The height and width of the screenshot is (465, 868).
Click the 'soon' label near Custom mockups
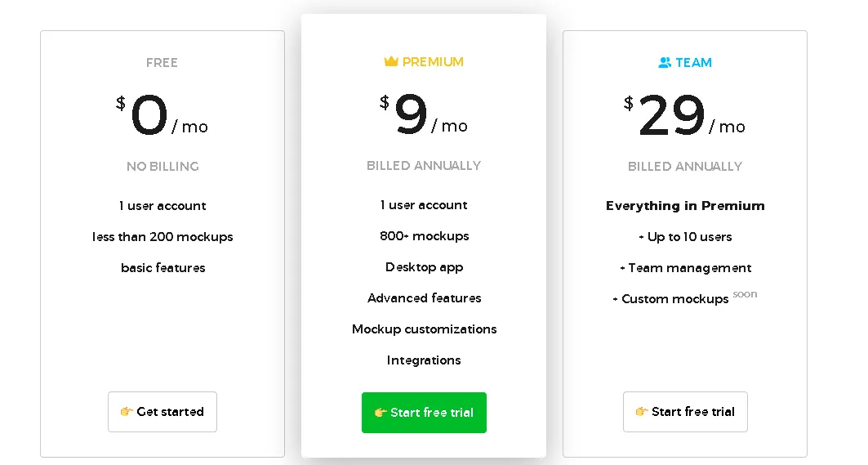pyautogui.click(x=745, y=294)
